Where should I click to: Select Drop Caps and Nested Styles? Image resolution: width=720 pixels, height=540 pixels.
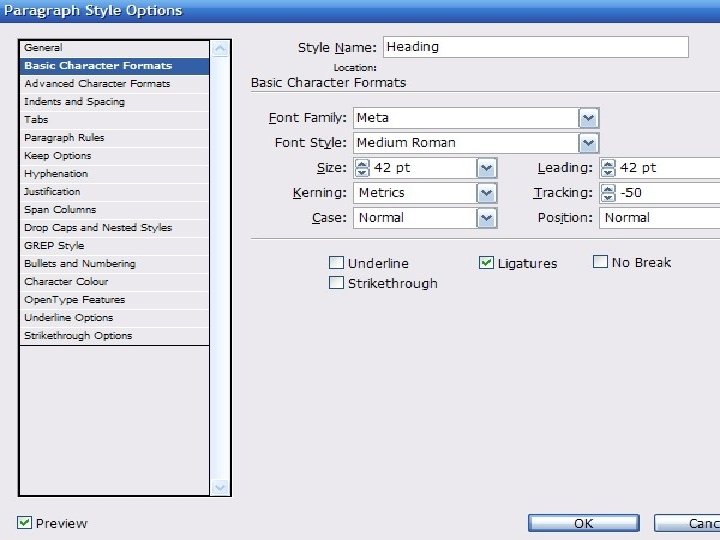pyautogui.click(x=114, y=227)
